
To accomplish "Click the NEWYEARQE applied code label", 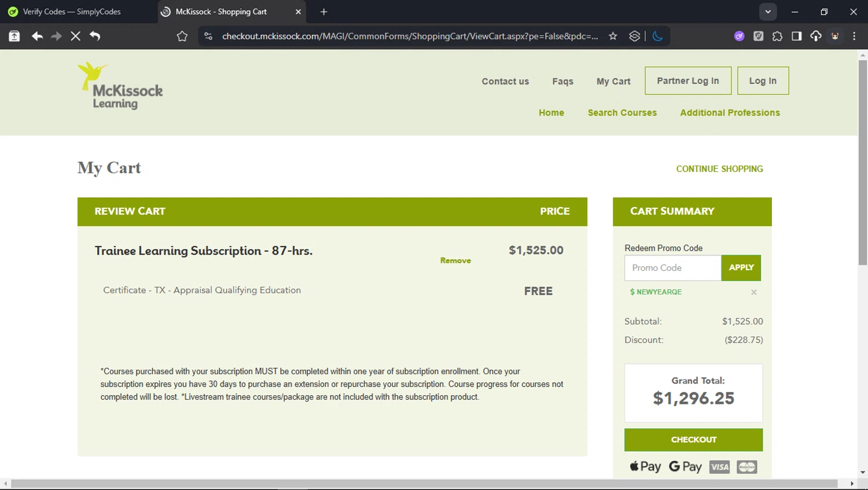I will tap(656, 292).
